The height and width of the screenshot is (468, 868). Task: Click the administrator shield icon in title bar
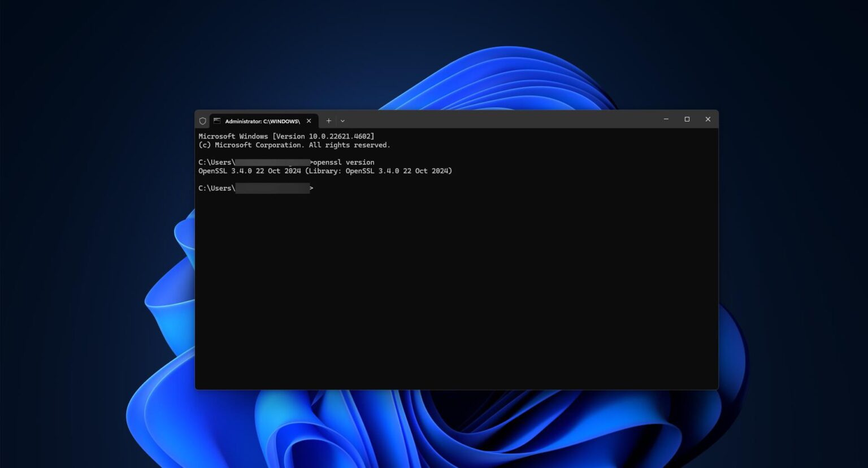[x=202, y=121]
